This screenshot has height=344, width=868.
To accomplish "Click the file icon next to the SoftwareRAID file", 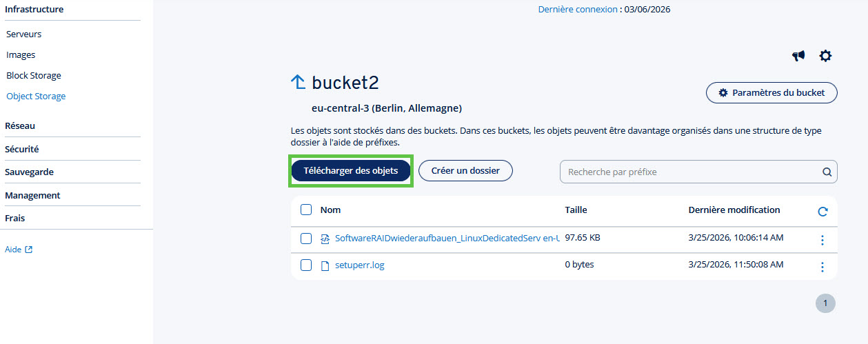I will tap(325, 239).
